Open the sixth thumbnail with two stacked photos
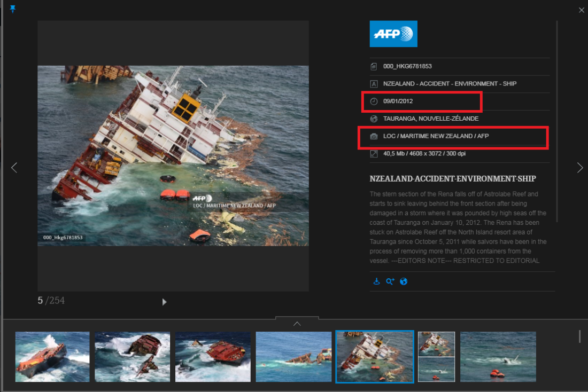This screenshot has height=392, width=588. tap(437, 357)
